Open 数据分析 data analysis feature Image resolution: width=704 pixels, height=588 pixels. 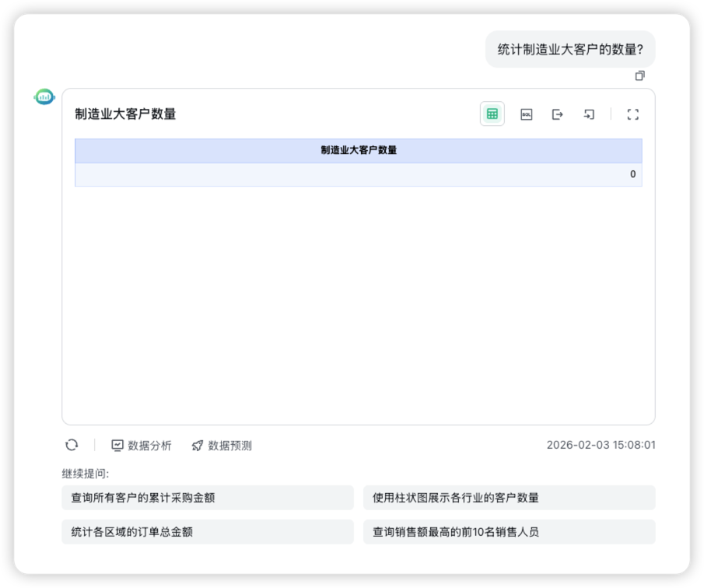(x=142, y=445)
